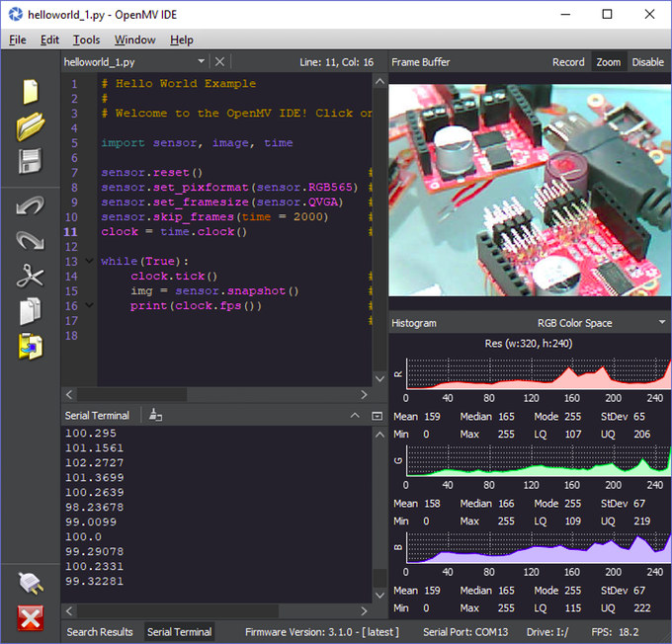Open a file with the folder icon
Image resolution: width=672 pixels, height=644 pixels.
click(31, 126)
